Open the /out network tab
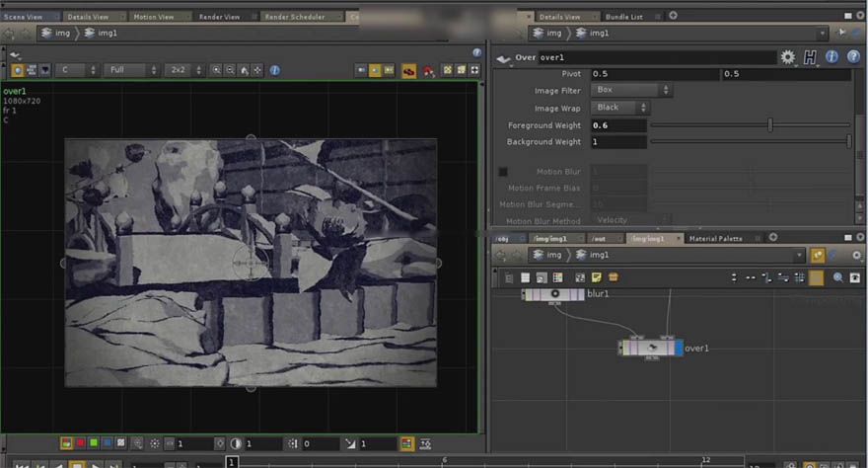The width and height of the screenshot is (868, 468). coord(598,238)
